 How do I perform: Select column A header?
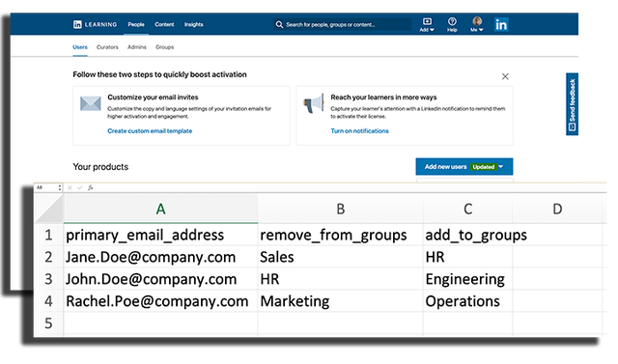pyautogui.click(x=161, y=209)
